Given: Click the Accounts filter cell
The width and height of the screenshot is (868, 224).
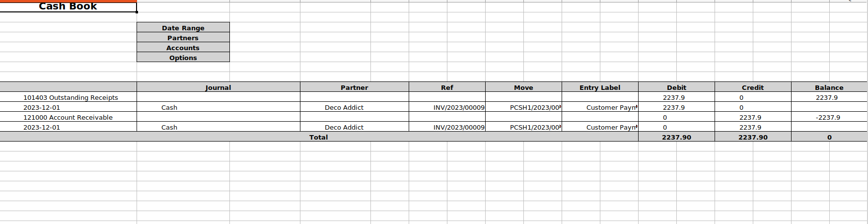Looking at the screenshot, I should coord(183,48).
